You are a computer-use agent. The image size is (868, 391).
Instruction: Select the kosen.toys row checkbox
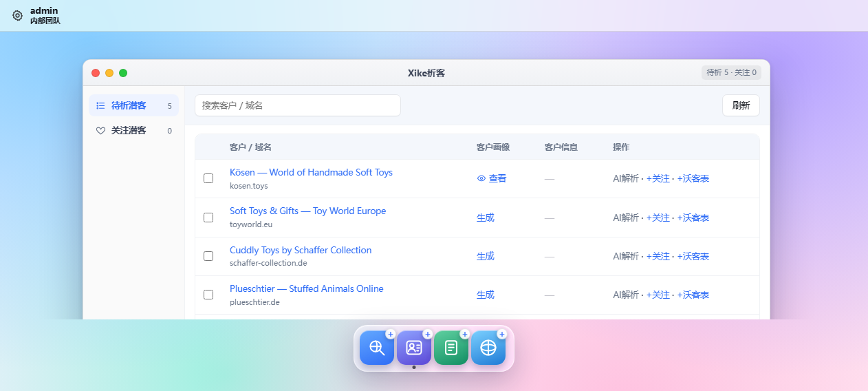point(208,178)
